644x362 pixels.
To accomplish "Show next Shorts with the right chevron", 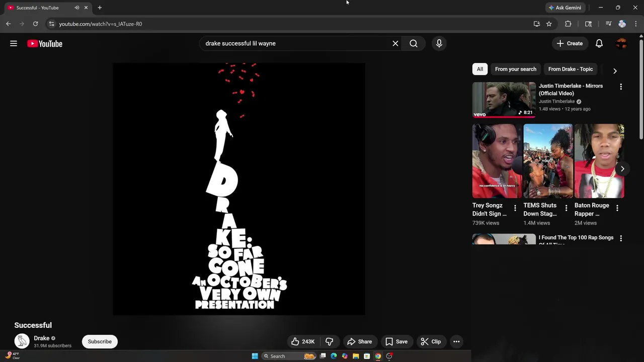I will [x=622, y=169].
